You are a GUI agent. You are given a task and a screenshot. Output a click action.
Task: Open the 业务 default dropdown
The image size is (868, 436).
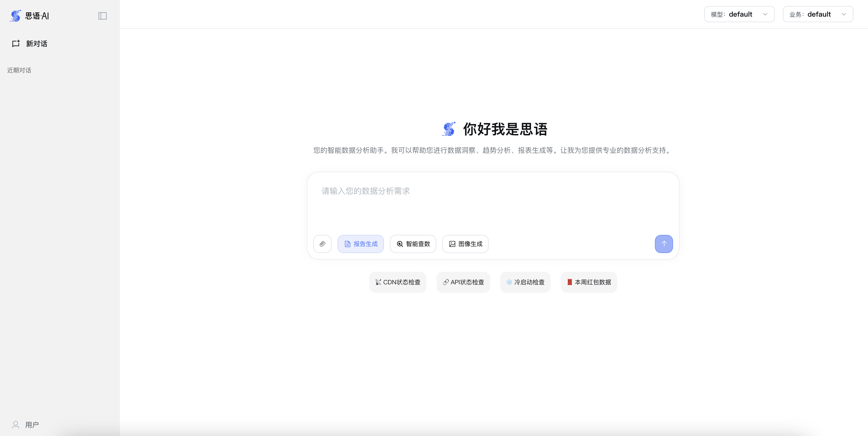(817, 14)
